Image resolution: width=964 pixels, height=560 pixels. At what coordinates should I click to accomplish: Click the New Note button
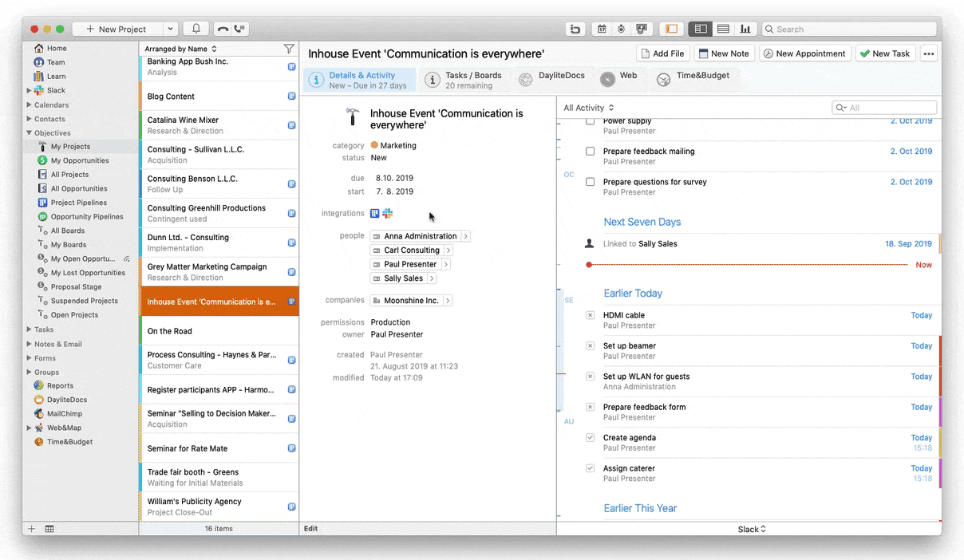pos(723,53)
